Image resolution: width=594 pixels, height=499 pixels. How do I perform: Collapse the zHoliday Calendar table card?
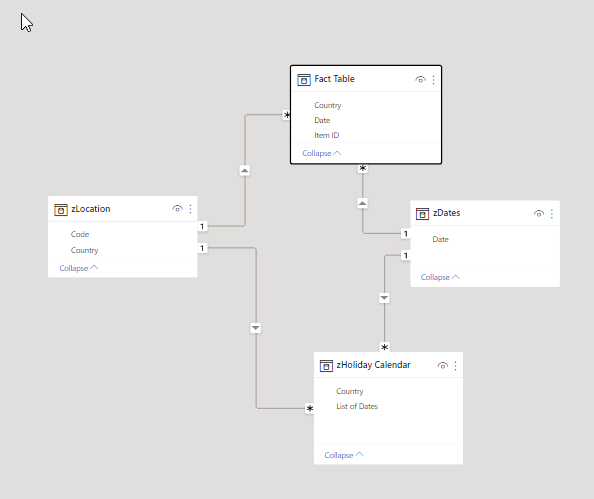coord(344,455)
